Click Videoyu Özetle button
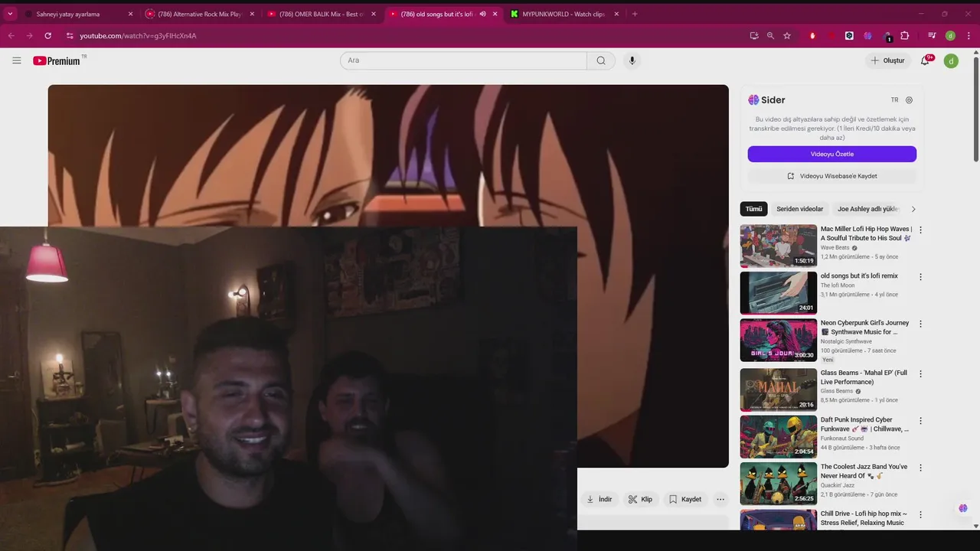This screenshot has height=551, width=980. point(832,154)
